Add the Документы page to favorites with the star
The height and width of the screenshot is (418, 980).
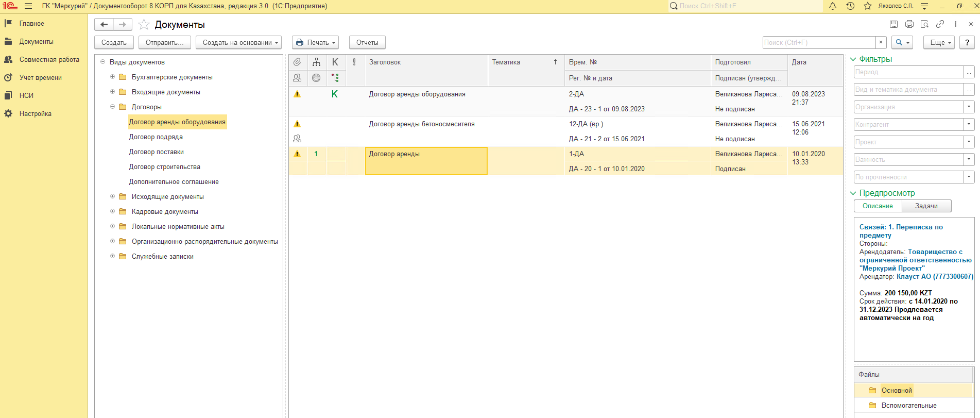coord(144,25)
